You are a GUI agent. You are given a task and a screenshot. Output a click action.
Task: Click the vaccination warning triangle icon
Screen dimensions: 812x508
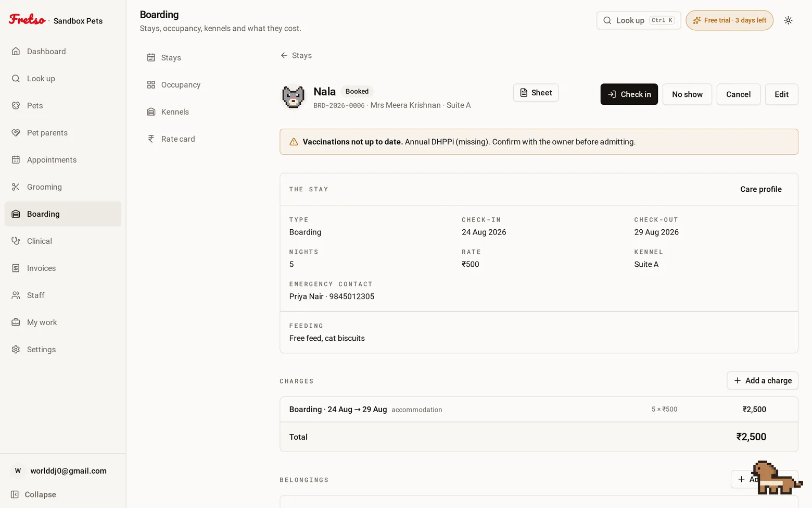(294, 142)
